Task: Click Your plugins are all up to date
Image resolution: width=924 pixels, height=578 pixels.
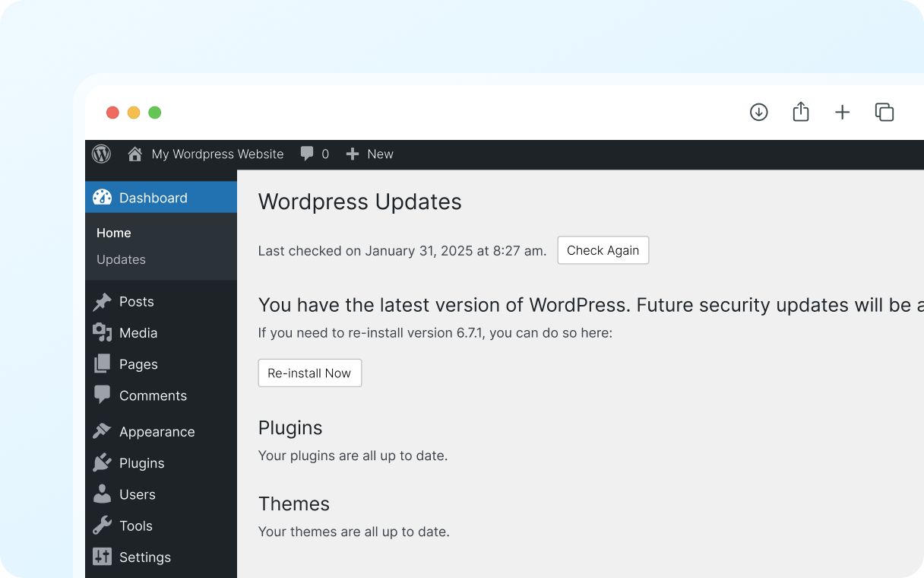Action: click(x=353, y=456)
